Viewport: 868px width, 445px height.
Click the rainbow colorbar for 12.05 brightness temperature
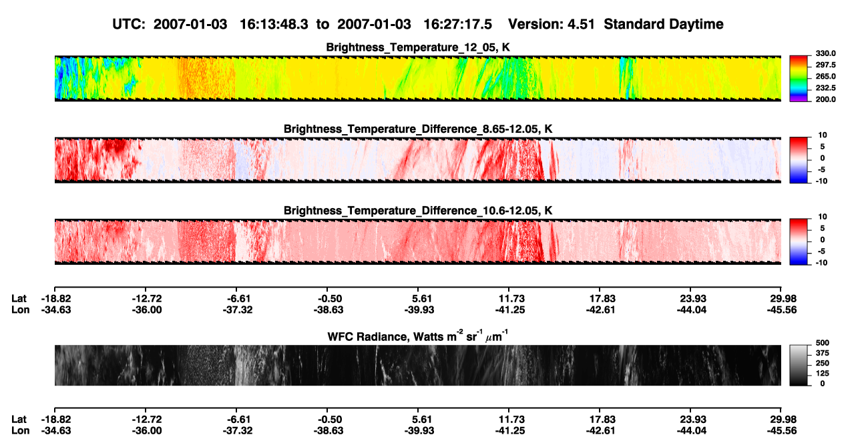click(799, 77)
